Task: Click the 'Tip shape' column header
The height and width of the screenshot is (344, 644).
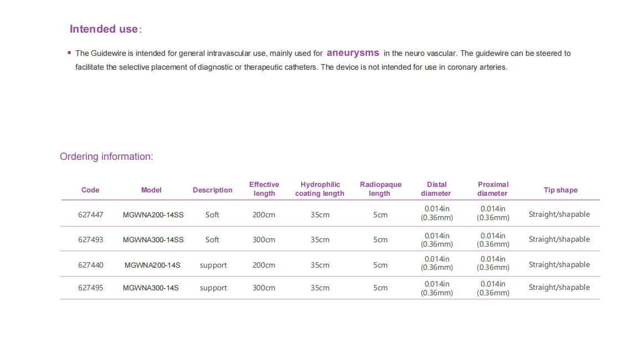Action: click(560, 190)
